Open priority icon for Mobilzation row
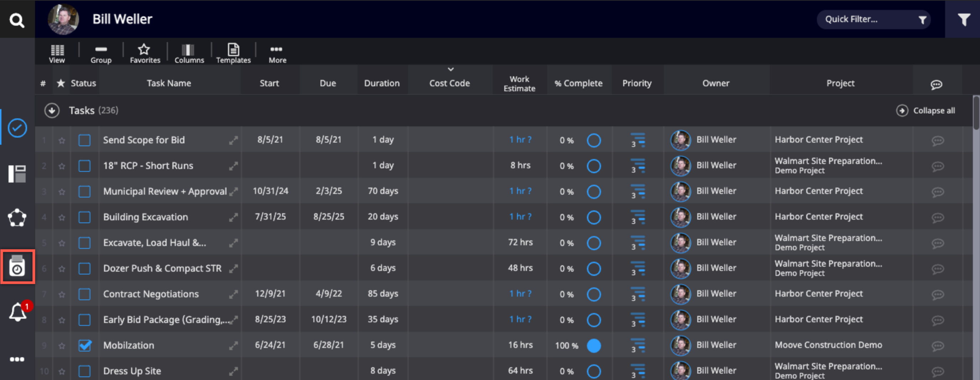980x380 pixels. tap(638, 345)
